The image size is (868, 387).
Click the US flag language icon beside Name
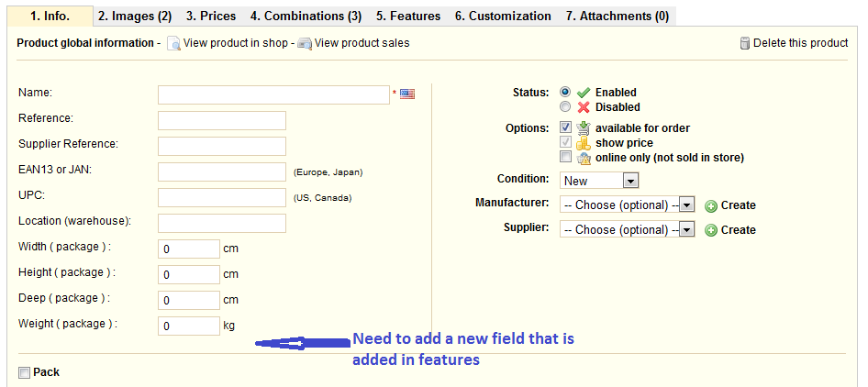407,94
